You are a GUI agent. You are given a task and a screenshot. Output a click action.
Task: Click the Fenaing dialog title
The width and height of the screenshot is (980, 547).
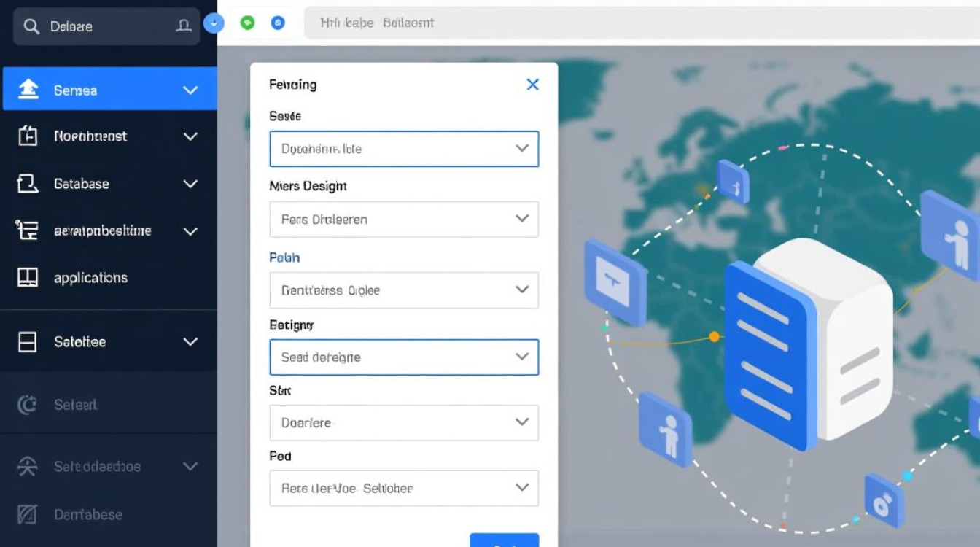(293, 85)
